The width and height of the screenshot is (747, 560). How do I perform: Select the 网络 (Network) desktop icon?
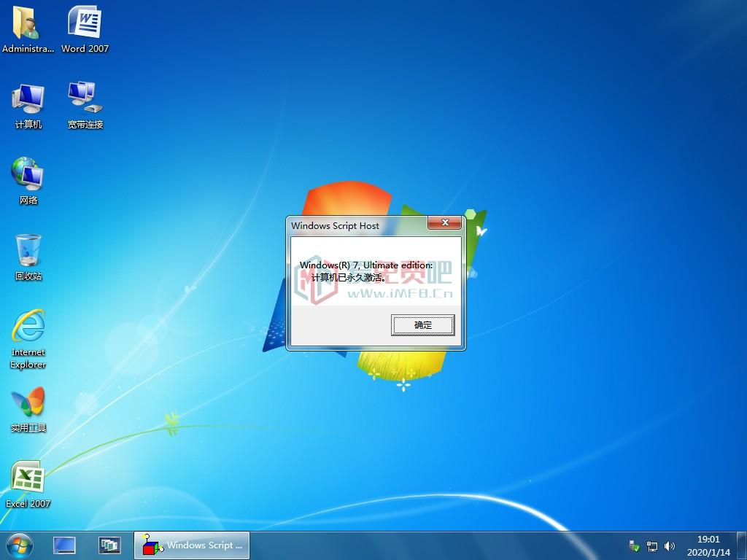[28, 181]
